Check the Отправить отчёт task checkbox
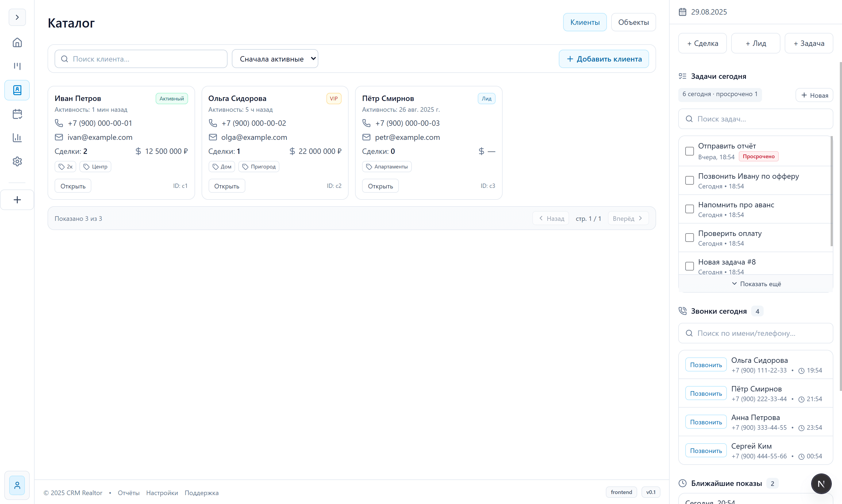 click(x=689, y=151)
